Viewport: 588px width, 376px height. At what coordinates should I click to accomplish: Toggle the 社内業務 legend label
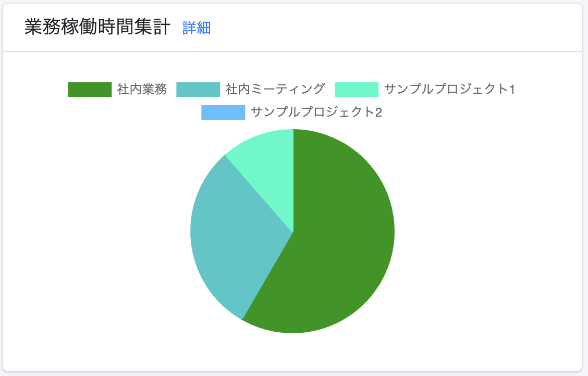click(142, 90)
